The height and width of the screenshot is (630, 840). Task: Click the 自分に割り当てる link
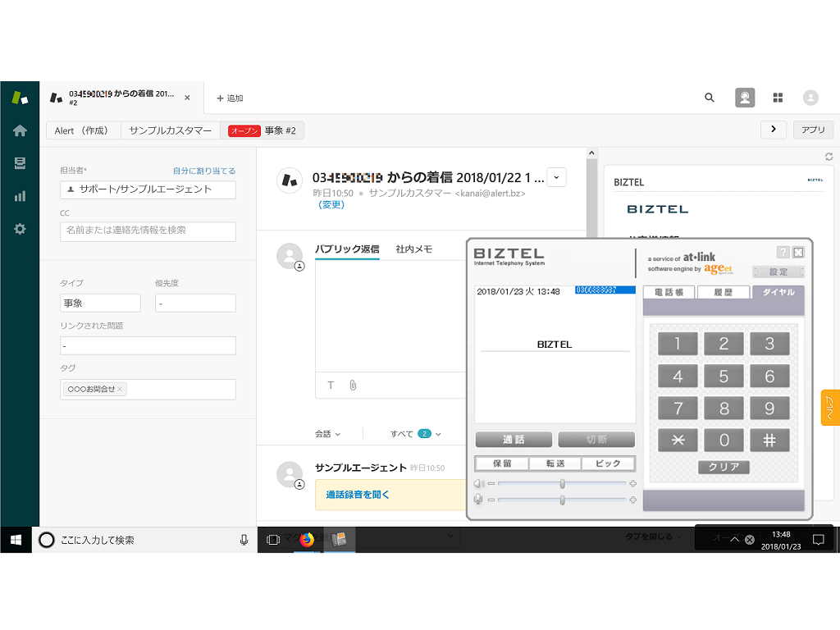[x=203, y=171]
